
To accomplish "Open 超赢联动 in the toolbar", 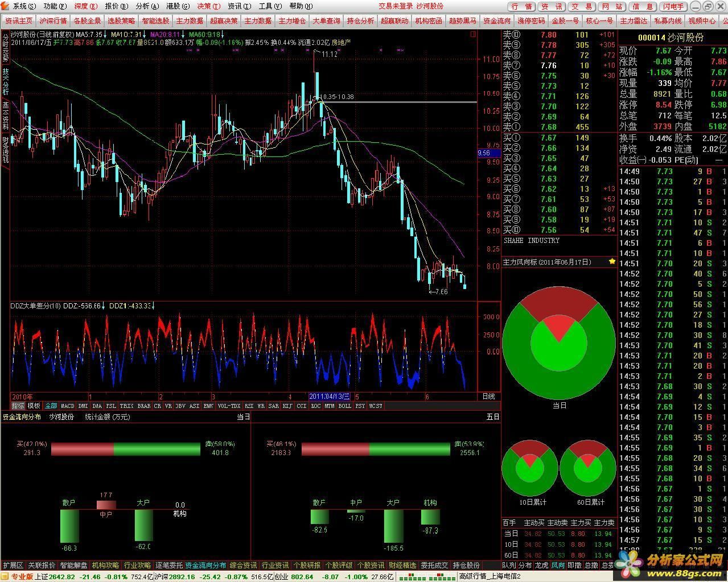I will [x=394, y=20].
